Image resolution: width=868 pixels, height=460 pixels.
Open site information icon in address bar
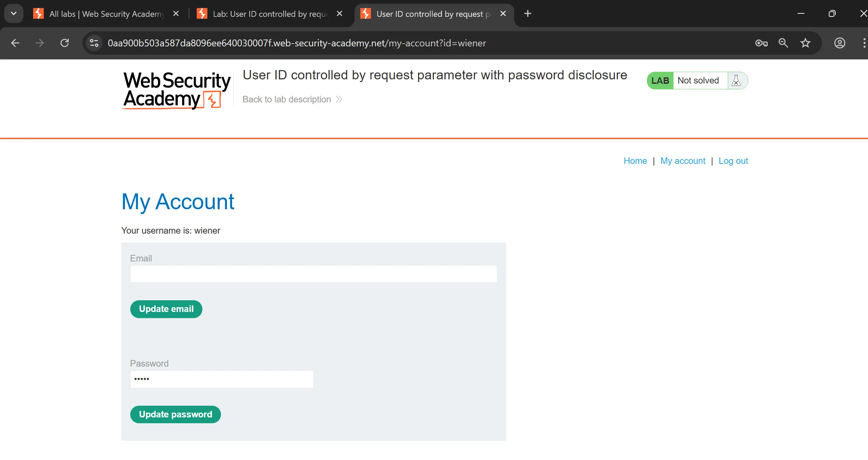(94, 43)
